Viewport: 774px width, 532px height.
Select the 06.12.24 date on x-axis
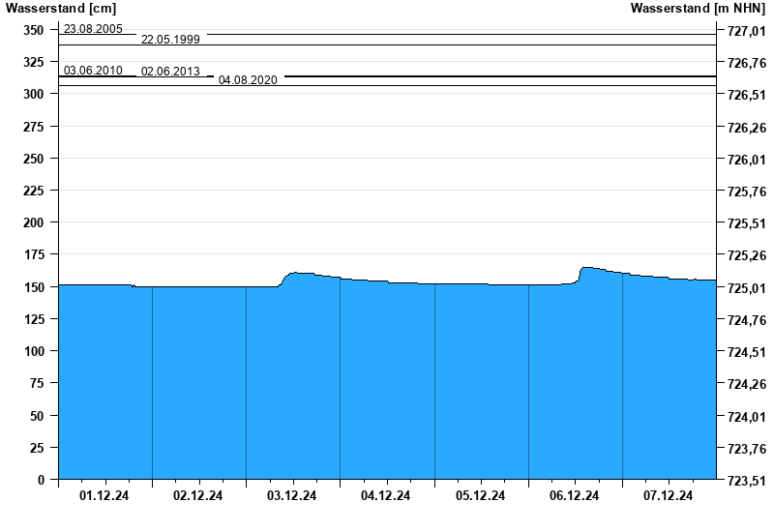pyautogui.click(x=574, y=496)
